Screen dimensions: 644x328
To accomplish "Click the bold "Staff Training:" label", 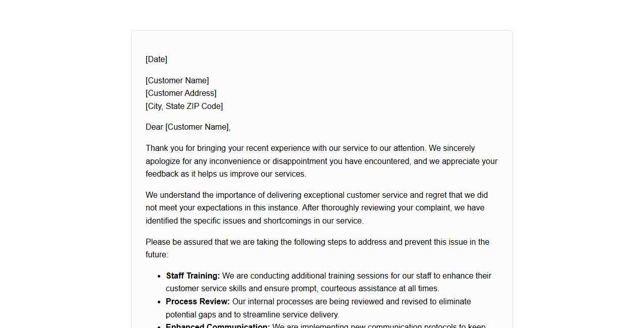I will 193,276.
